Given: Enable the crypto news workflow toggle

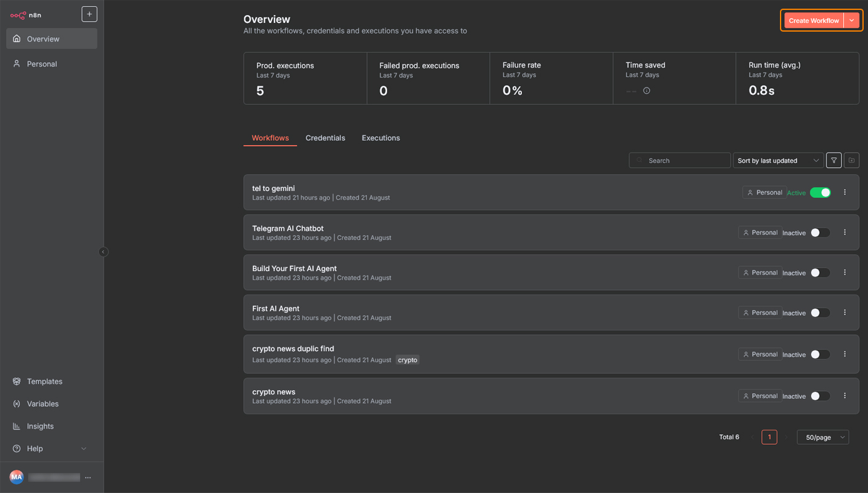Looking at the screenshot, I should click(820, 396).
